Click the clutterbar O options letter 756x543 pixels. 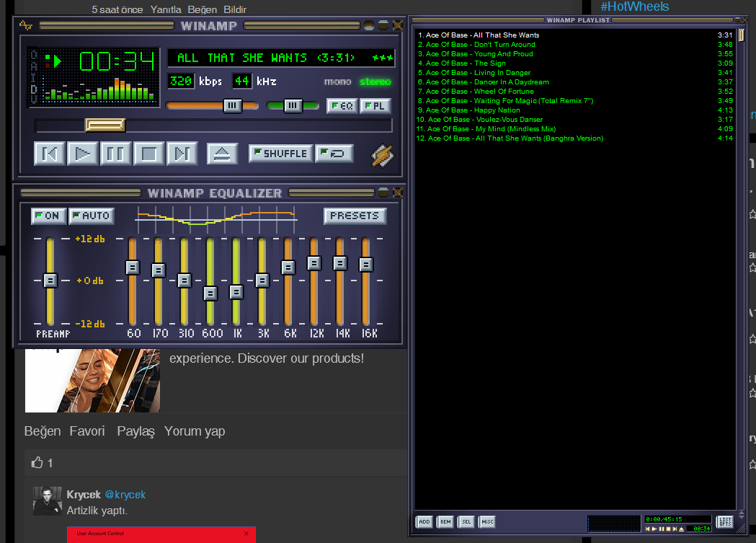click(34, 55)
